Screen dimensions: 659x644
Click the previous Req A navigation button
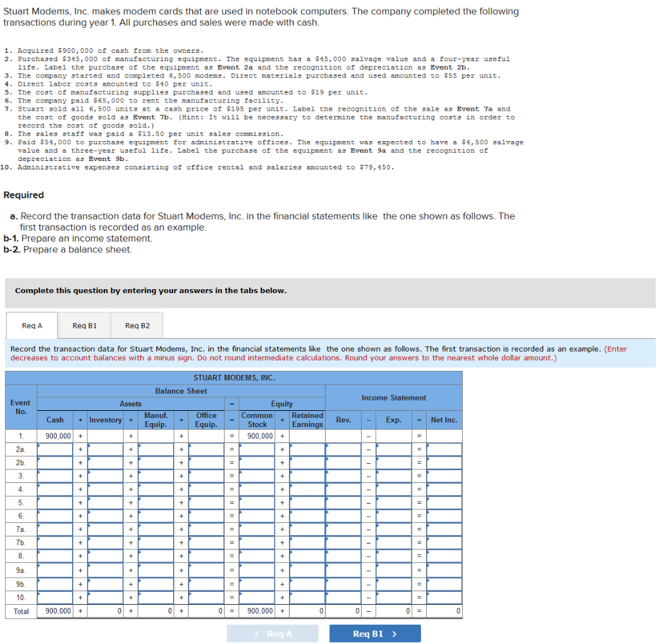pyautogui.click(x=272, y=634)
